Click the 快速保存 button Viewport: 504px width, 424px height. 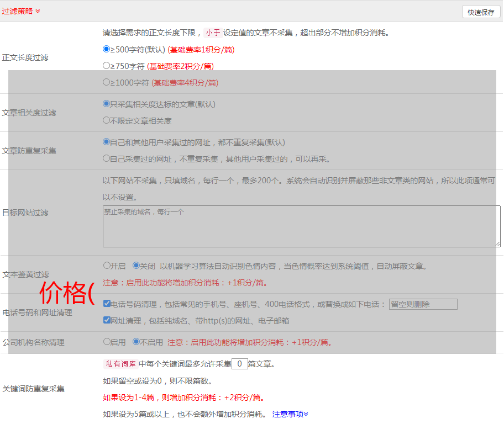[481, 12]
